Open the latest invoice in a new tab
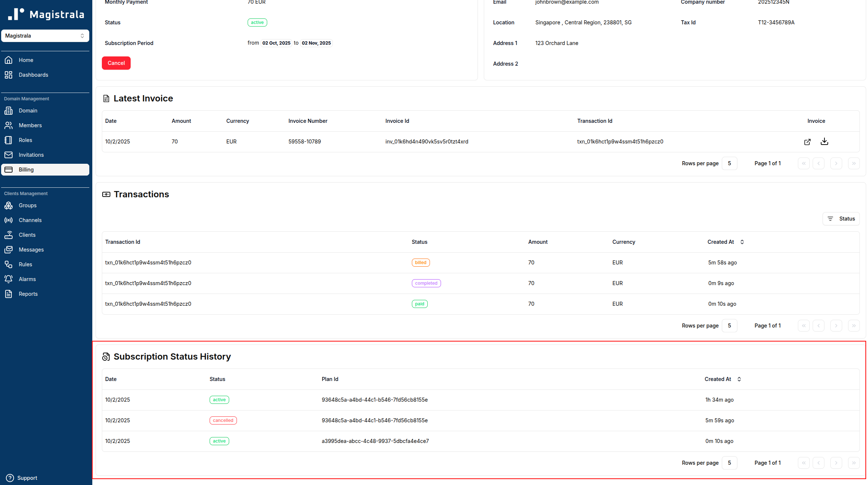 tap(807, 142)
